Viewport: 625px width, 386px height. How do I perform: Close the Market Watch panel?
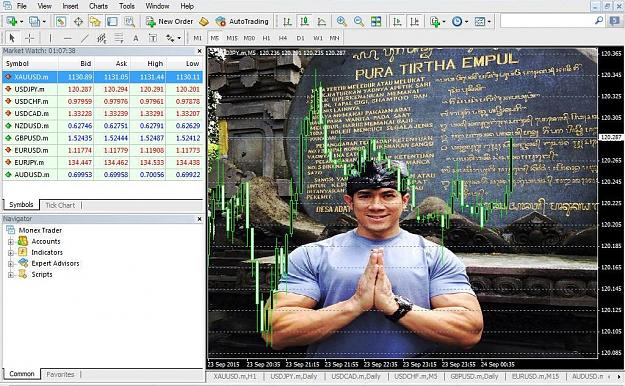200,51
